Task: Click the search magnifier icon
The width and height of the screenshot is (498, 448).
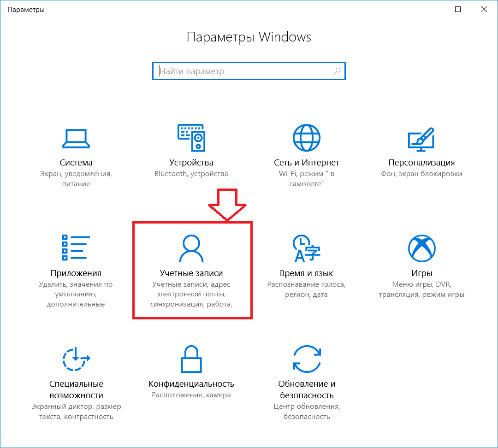Action: click(337, 71)
